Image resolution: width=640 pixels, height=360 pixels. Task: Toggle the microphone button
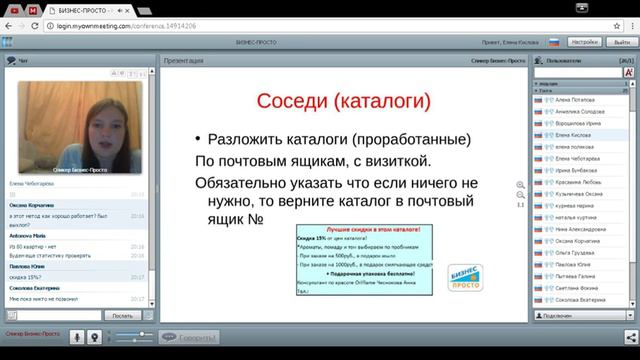(x=77, y=337)
